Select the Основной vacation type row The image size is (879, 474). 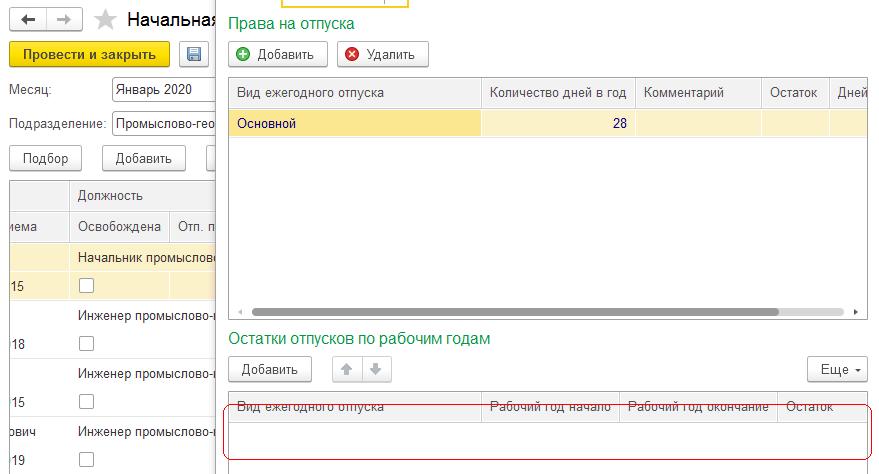355,123
